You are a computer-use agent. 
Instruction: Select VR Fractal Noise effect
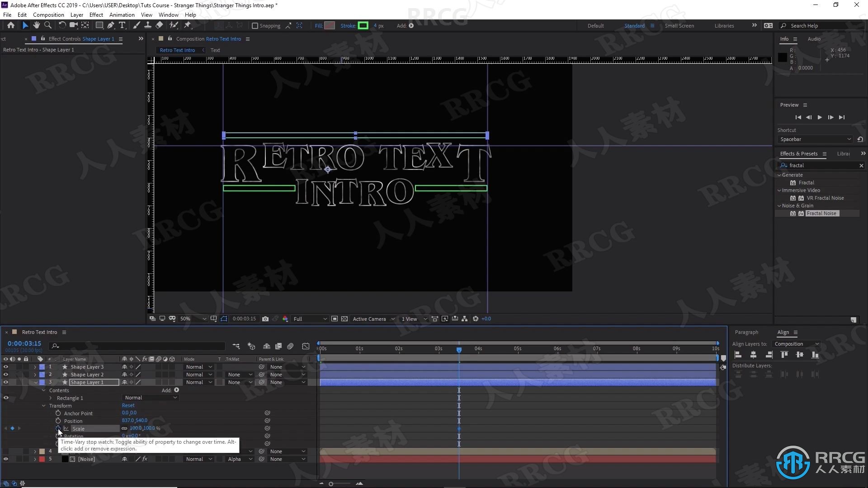point(825,198)
